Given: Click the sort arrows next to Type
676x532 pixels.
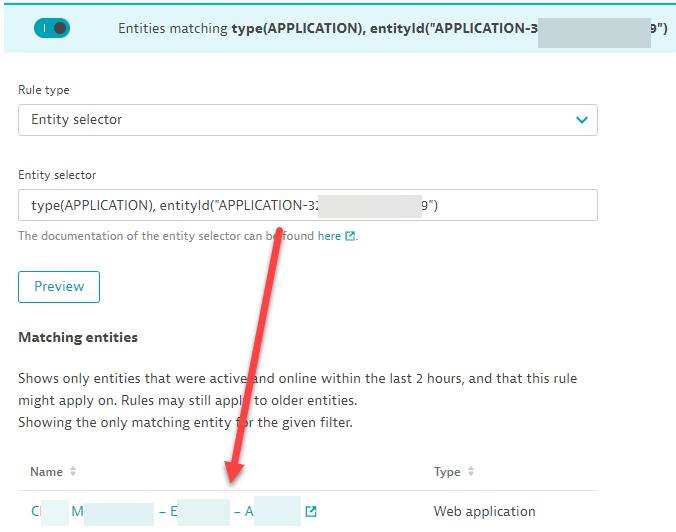Looking at the screenshot, I should click(471, 472).
